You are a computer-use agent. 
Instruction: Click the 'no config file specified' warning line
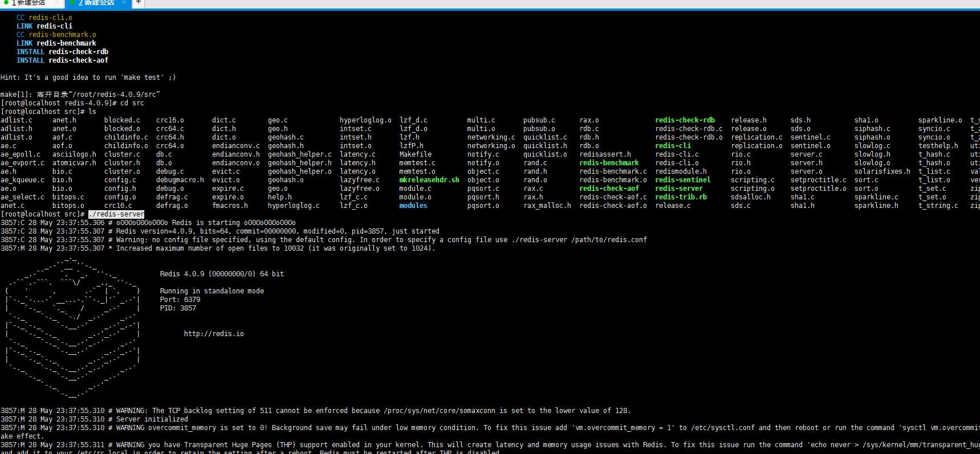tap(324, 240)
